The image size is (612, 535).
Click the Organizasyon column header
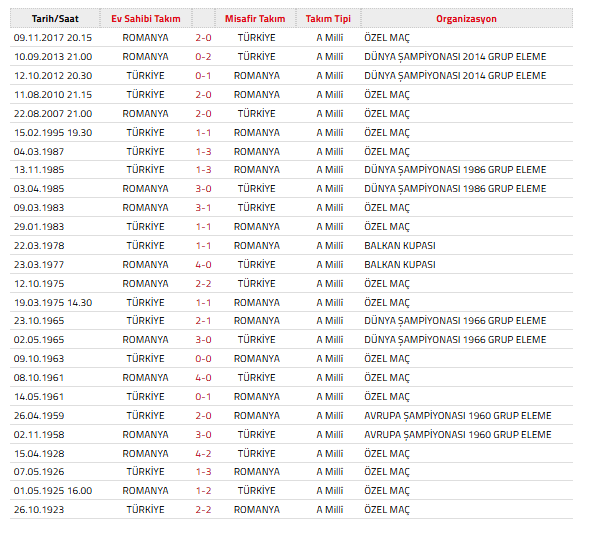point(466,19)
